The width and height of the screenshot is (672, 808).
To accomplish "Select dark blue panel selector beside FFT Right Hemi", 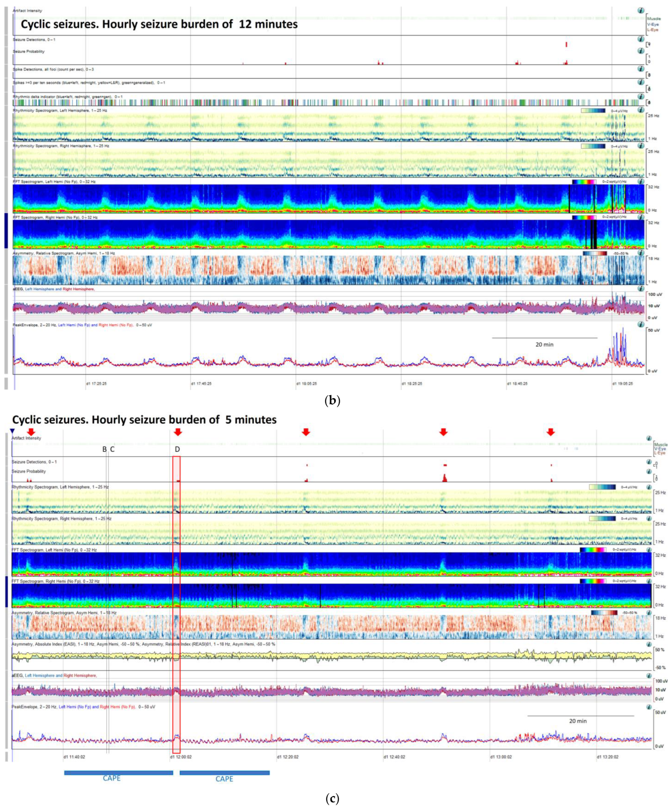I will click(6, 231).
